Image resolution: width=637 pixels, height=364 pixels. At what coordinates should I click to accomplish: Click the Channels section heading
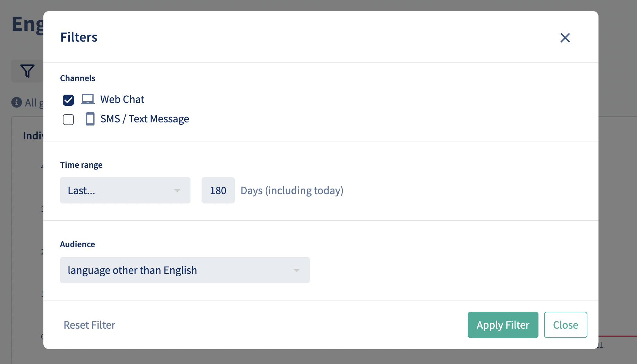[x=78, y=78]
